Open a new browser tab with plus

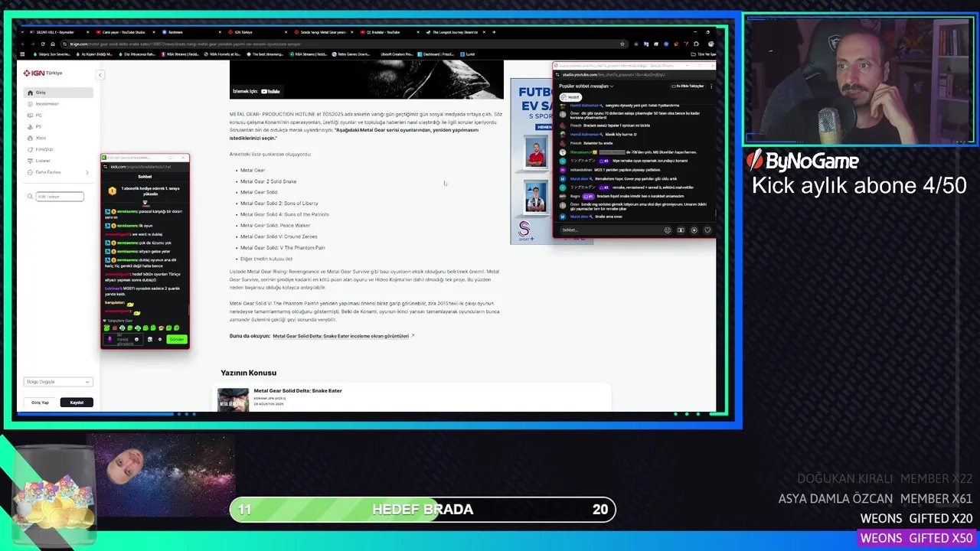pos(494,32)
